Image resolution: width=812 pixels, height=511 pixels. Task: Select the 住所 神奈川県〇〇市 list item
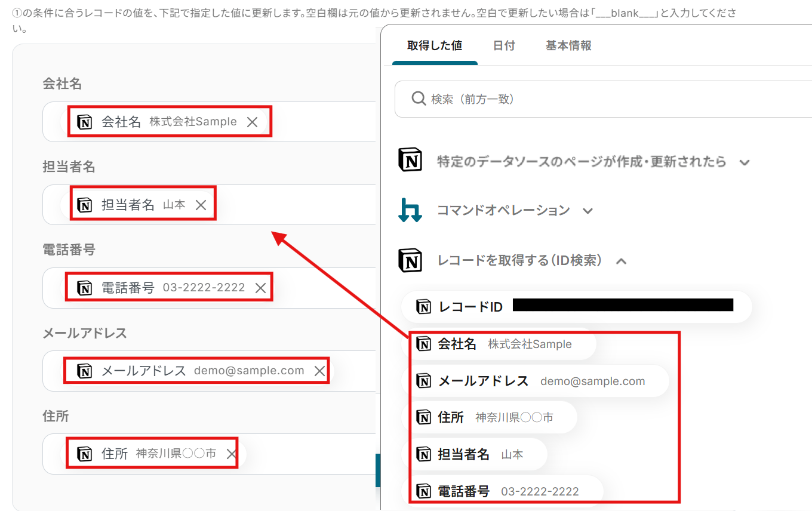(x=489, y=417)
